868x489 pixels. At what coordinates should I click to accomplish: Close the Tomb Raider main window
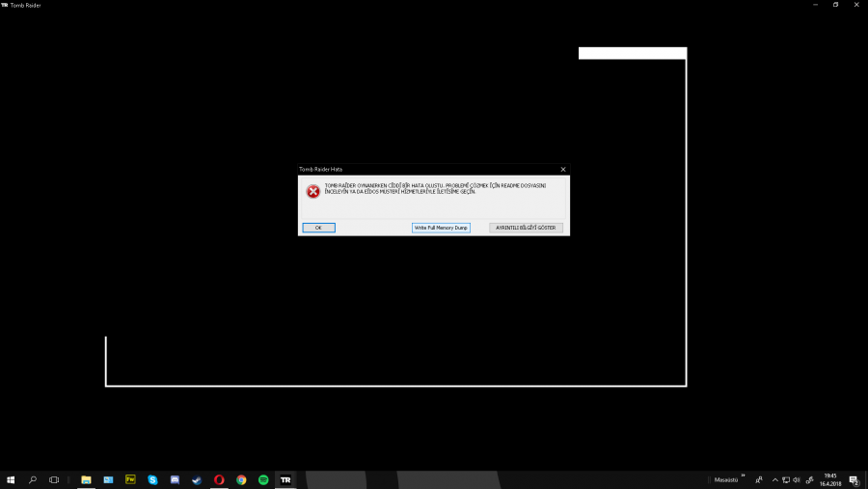[x=856, y=5]
